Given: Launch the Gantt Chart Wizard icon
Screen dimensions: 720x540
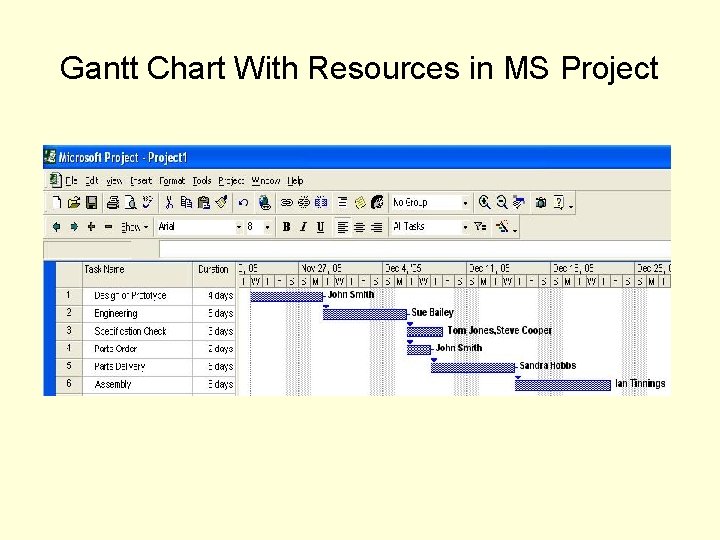Looking at the screenshot, I should pos(502,226).
